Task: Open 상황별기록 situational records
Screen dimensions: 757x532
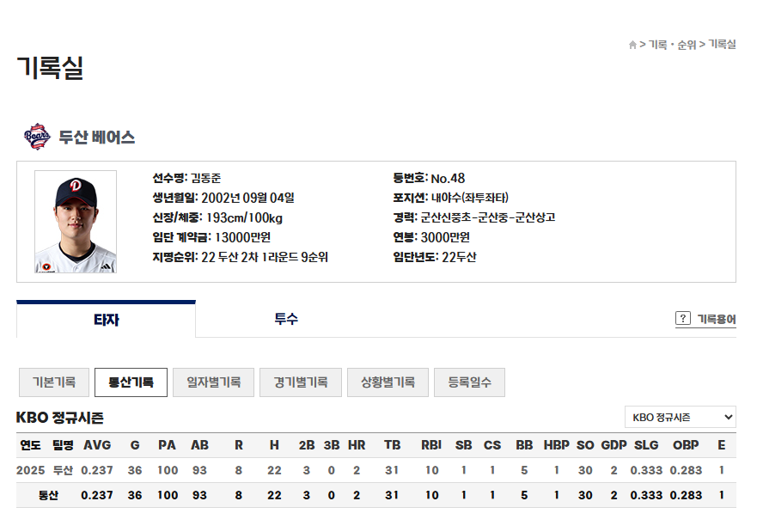Action: (x=386, y=382)
